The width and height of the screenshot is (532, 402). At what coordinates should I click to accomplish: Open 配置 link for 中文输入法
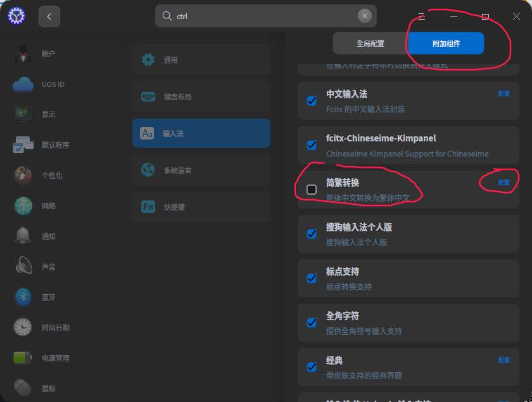[x=503, y=94]
